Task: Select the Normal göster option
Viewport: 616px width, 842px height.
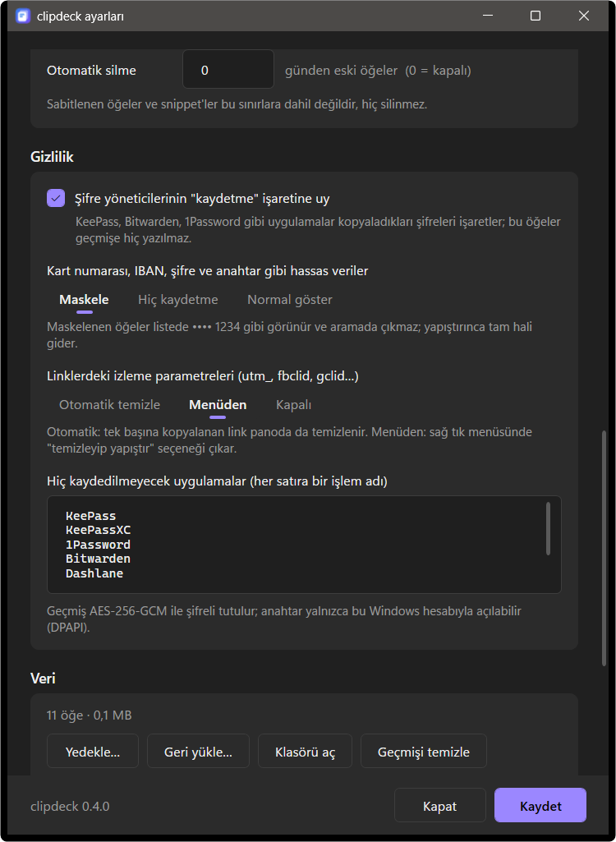Action: (x=289, y=300)
